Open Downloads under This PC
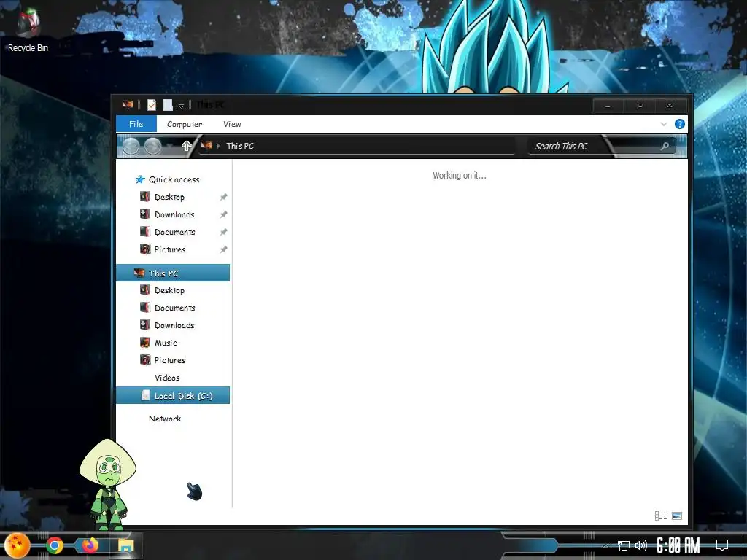The width and height of the screenshot is (747, 560). [174, 325]
